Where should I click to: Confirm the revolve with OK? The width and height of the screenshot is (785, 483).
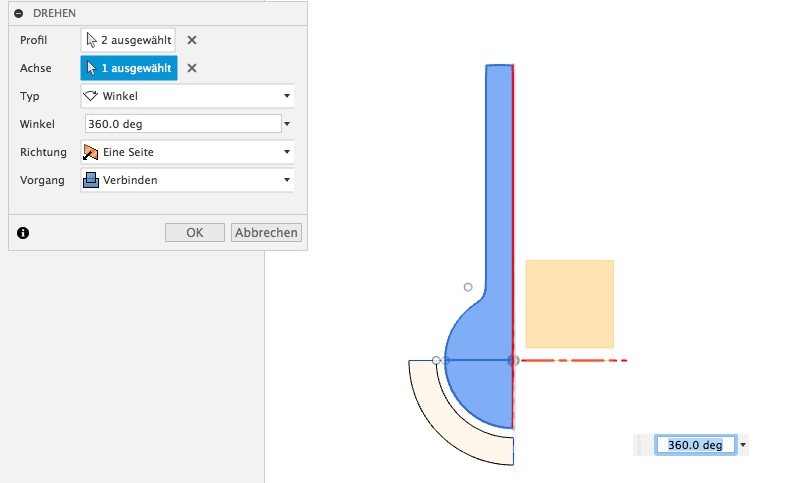pos(195,233)
